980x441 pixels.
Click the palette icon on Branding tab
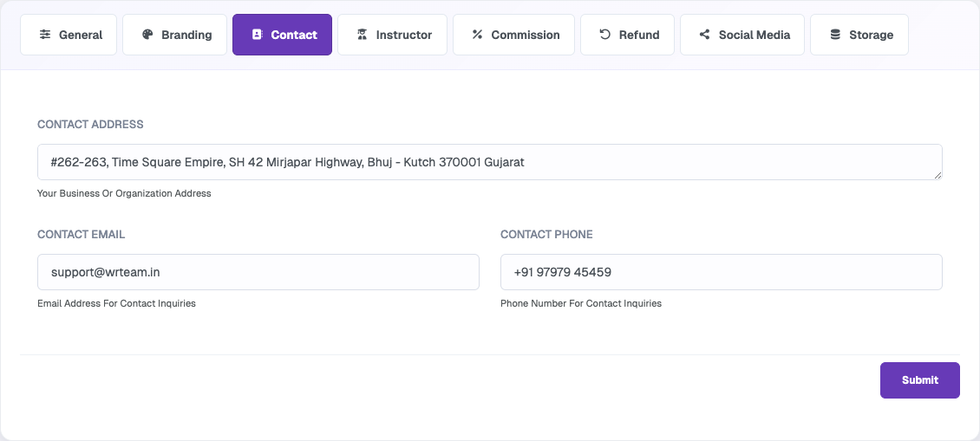[147, 35]
